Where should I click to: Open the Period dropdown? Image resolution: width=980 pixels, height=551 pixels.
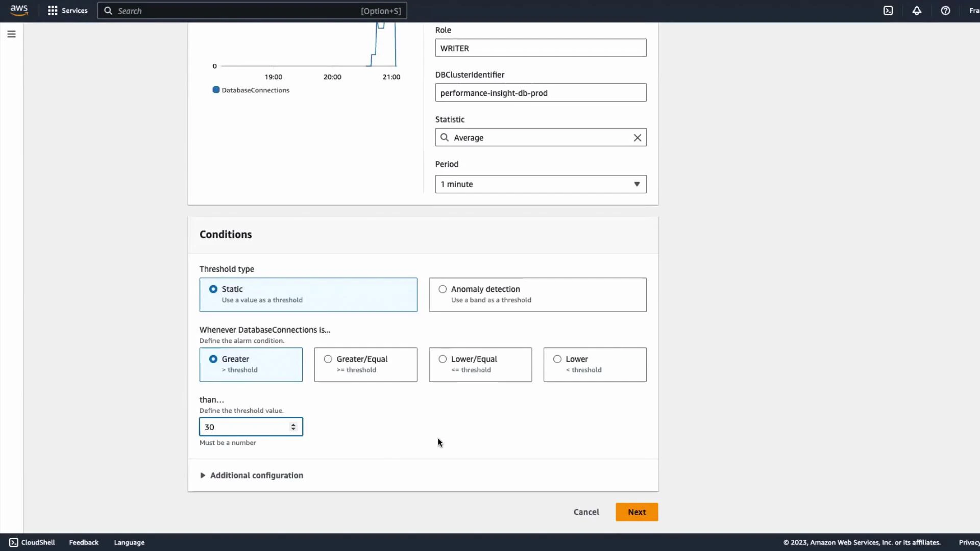click(x=540, y=184)
